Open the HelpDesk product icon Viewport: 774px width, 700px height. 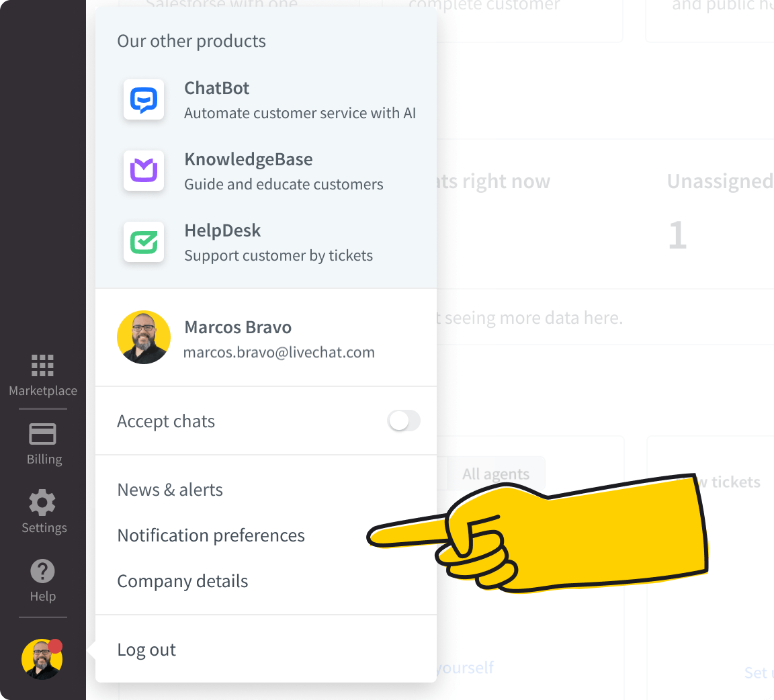(144, 242)
